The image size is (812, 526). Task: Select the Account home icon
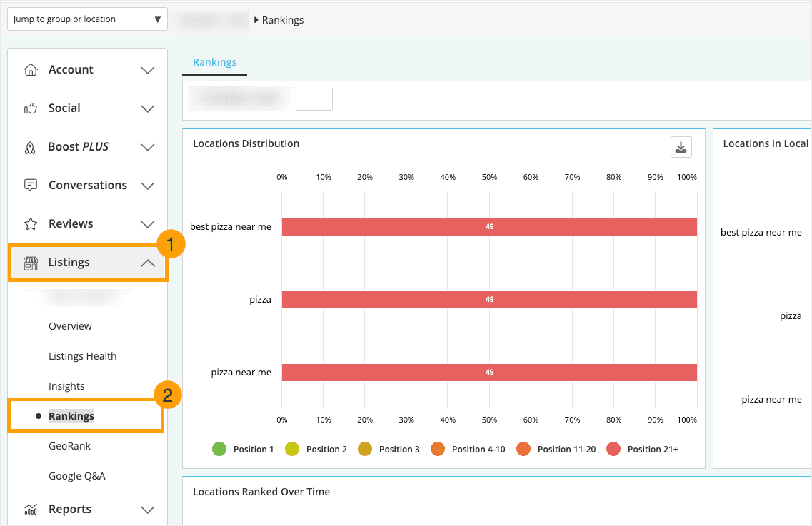(x=30, y=69)
